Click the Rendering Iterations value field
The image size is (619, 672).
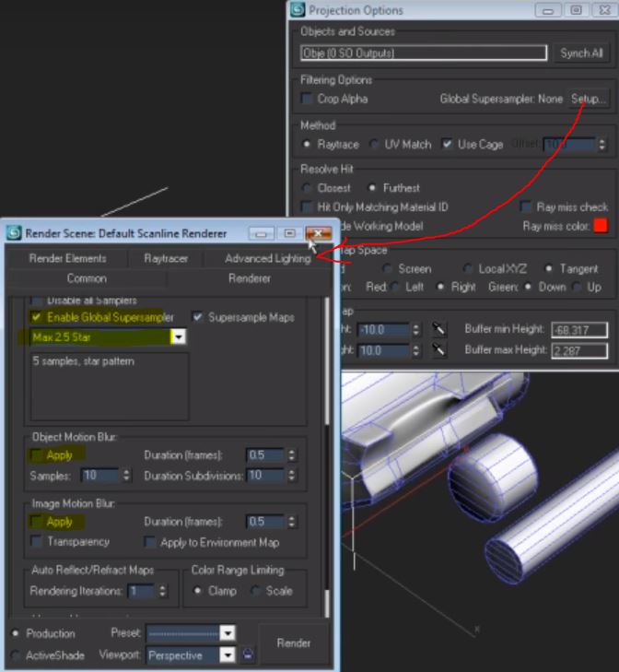143,591
